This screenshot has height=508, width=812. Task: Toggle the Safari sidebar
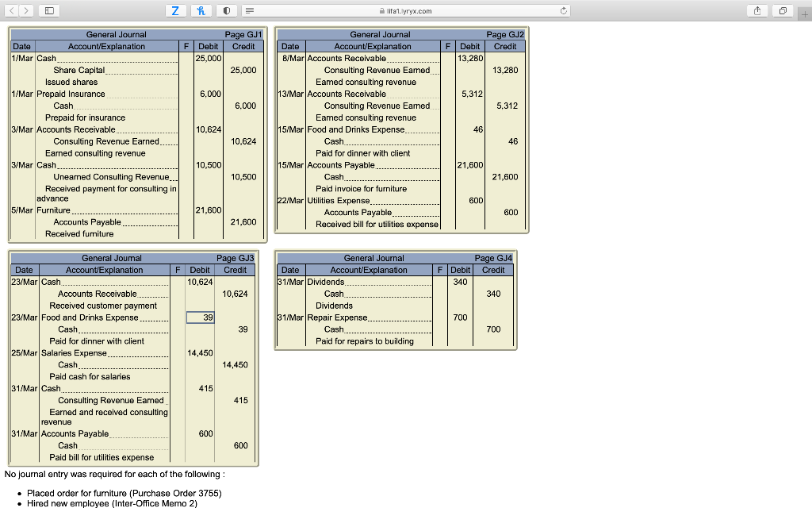(50, 11)
